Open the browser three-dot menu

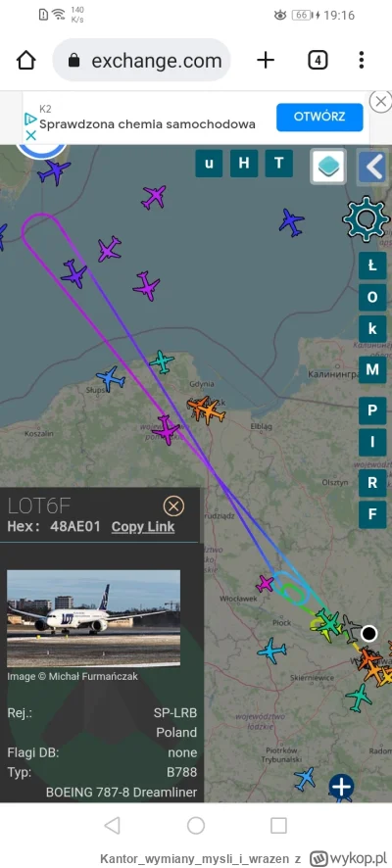tap(361, 60)
